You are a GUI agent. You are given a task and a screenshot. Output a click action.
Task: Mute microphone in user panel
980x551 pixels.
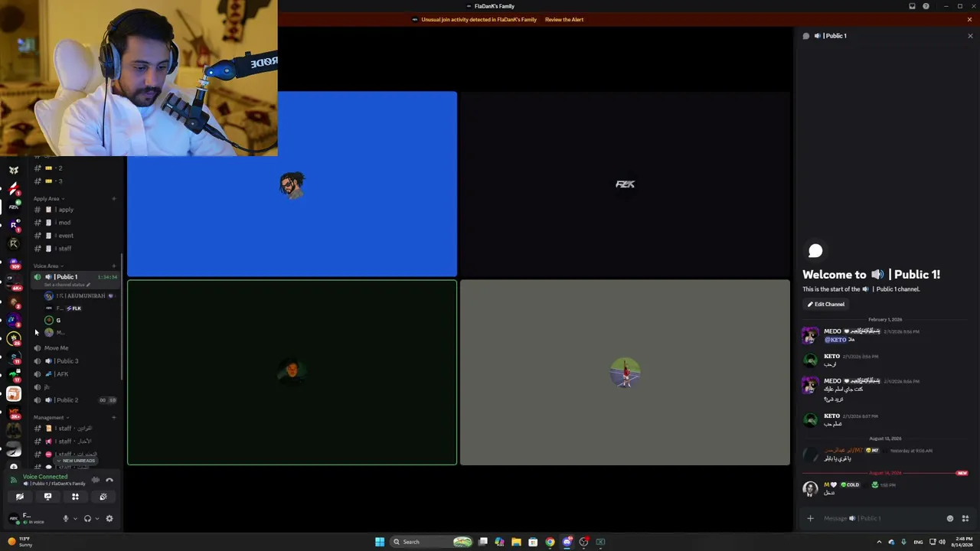click(x=65, y=518)
